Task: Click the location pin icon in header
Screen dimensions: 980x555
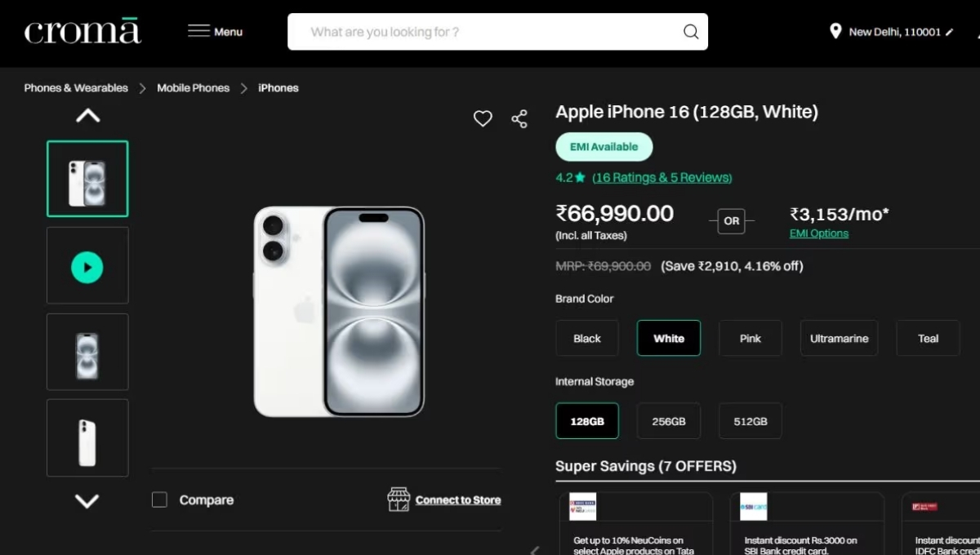Action: coord(835,31)
